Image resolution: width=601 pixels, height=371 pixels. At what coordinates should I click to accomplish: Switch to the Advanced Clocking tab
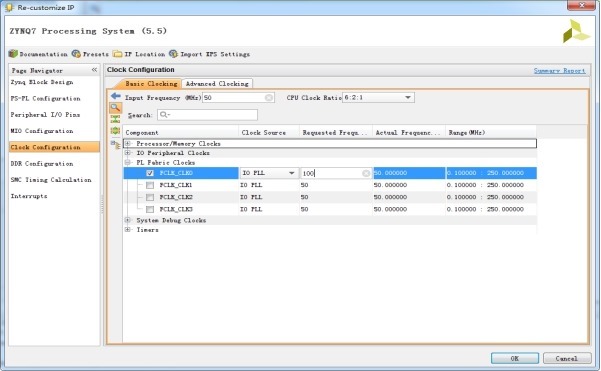click(x=217, y=84)
